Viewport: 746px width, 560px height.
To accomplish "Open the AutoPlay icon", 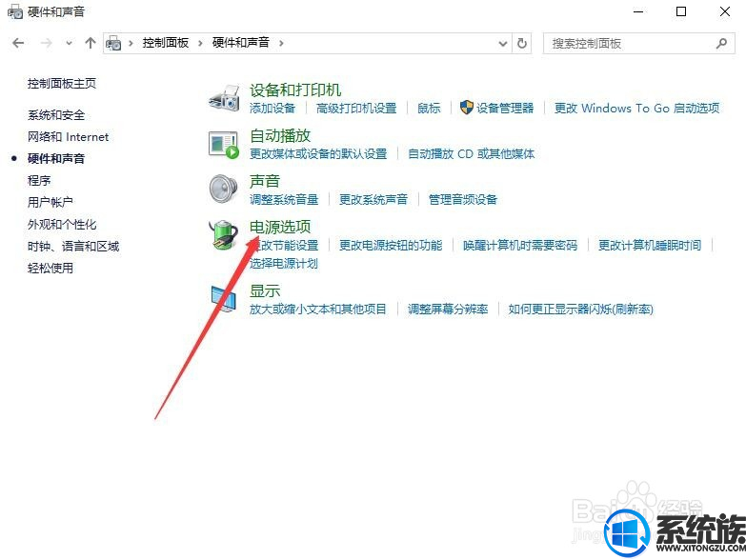I will coord(224,145).
